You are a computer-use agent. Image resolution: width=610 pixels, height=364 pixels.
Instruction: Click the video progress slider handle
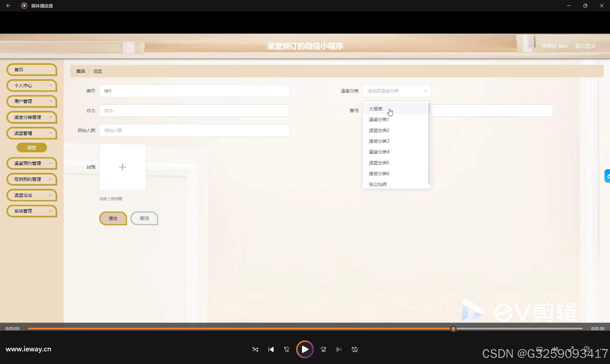[453, 328]
